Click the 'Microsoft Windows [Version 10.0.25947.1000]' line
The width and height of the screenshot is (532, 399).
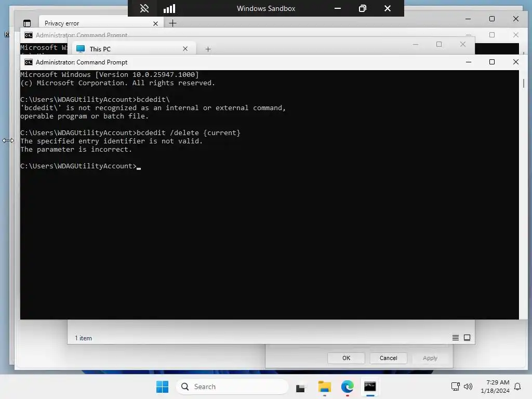(109, 75)
